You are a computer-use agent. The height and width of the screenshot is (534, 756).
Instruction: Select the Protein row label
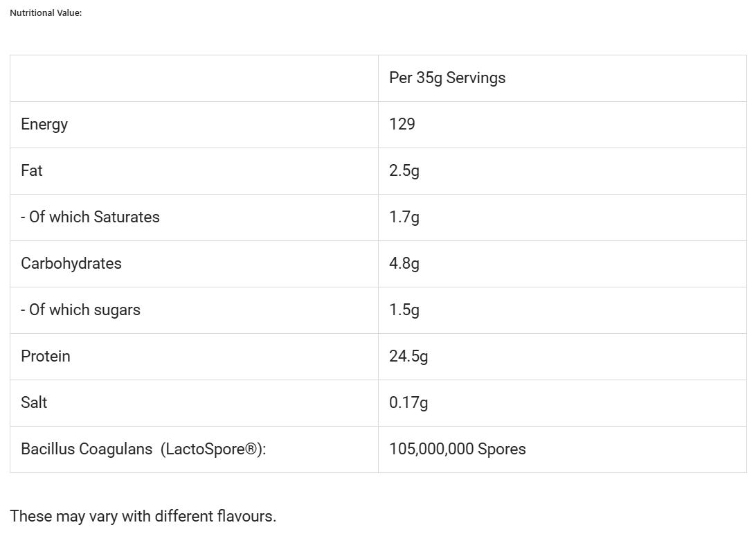click(x=46, y=357)
